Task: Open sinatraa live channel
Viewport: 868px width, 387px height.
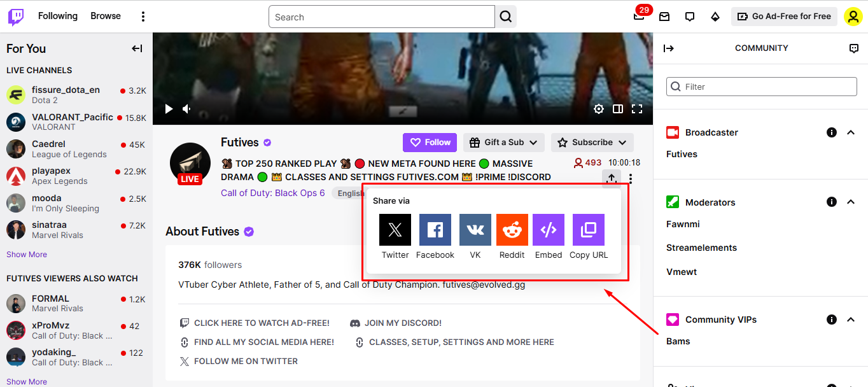Action: 76,230
